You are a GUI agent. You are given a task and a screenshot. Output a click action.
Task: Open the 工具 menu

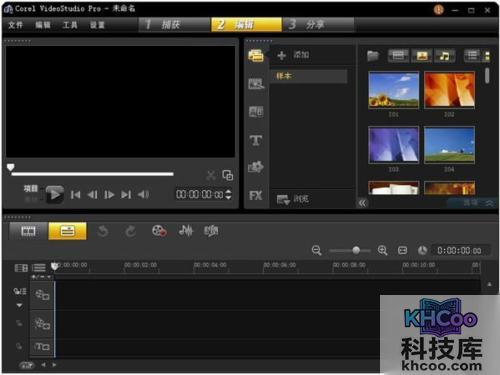tap(70, 25)
